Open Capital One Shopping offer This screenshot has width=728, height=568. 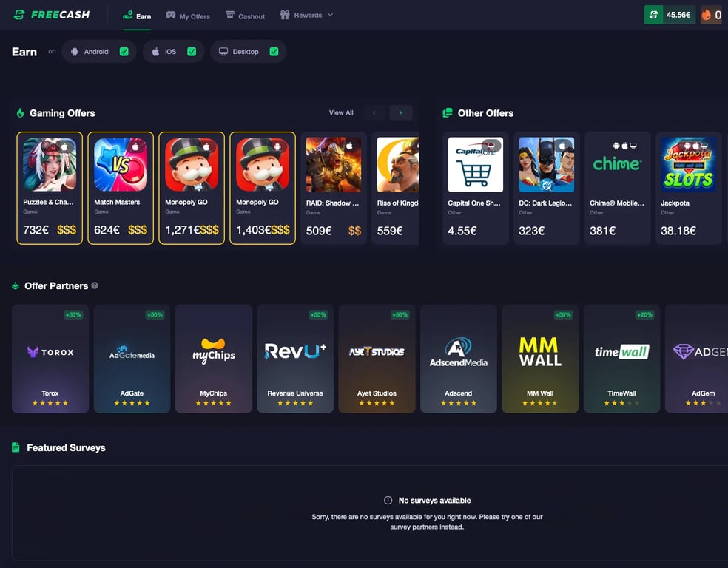[476, 188]
